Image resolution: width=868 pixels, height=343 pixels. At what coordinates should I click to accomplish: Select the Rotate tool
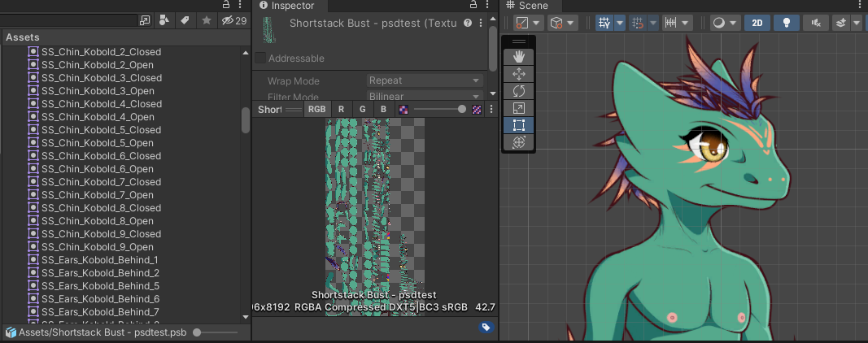tap(519, 91)
